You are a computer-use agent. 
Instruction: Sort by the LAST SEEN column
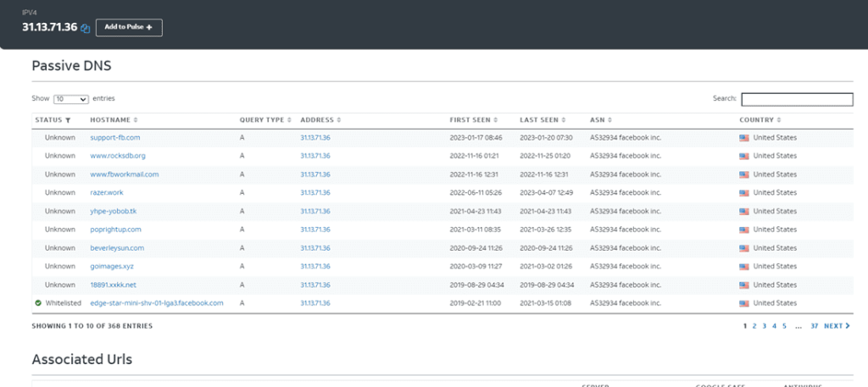click(x=542, y=120)
